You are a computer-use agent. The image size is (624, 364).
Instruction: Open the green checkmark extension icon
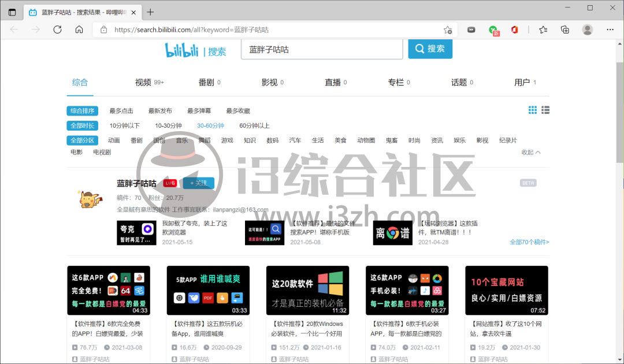[x=493, y=30]
